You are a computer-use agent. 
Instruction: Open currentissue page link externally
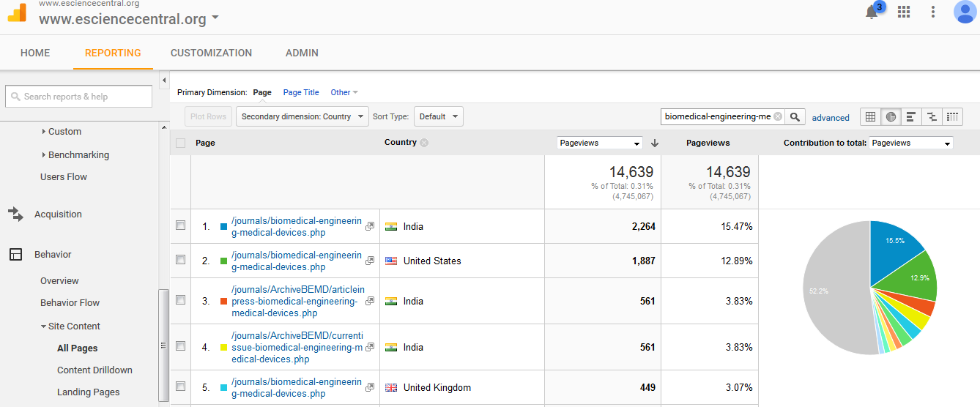(370, 347)
